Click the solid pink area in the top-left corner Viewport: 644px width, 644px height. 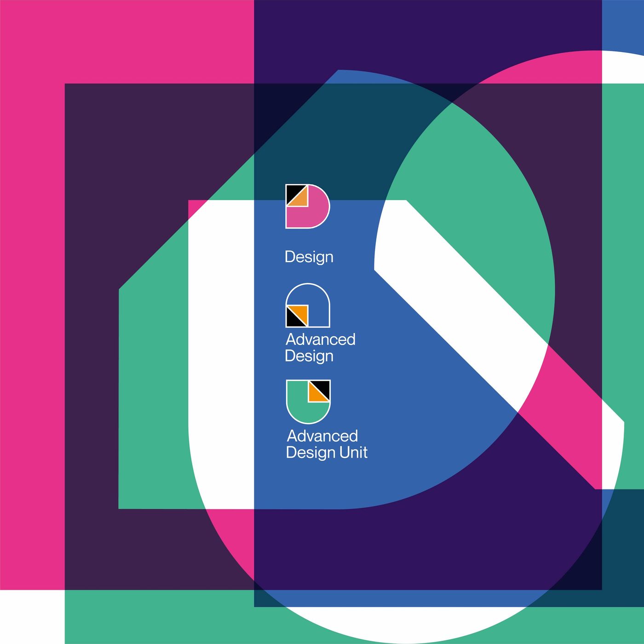tap(32, 41)
